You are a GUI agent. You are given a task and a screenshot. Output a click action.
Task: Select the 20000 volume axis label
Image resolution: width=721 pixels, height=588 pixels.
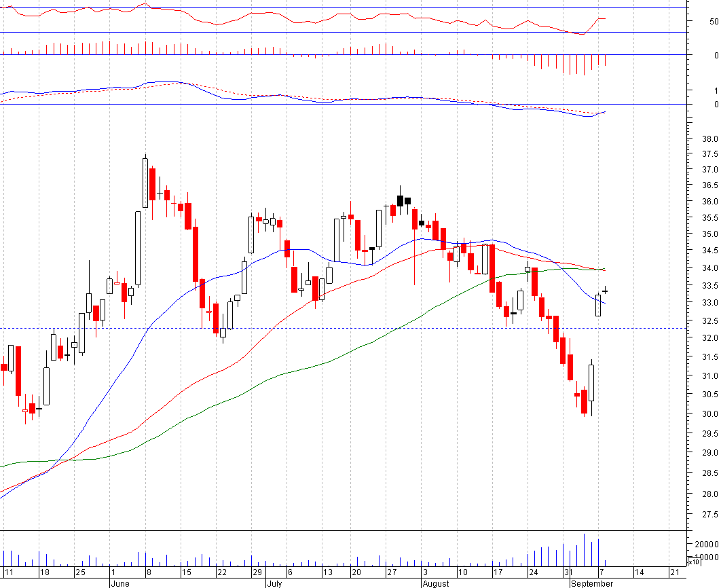(707, 545)
